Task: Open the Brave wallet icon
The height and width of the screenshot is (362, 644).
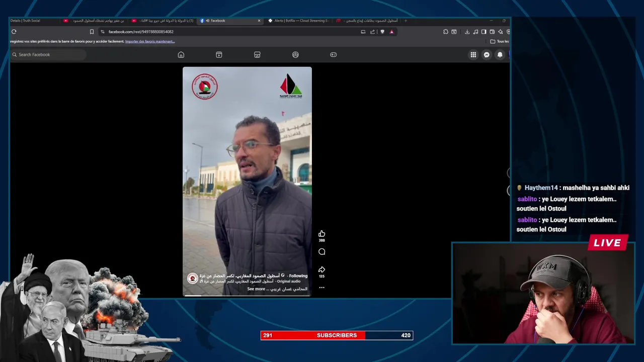Action: (492, 32)
